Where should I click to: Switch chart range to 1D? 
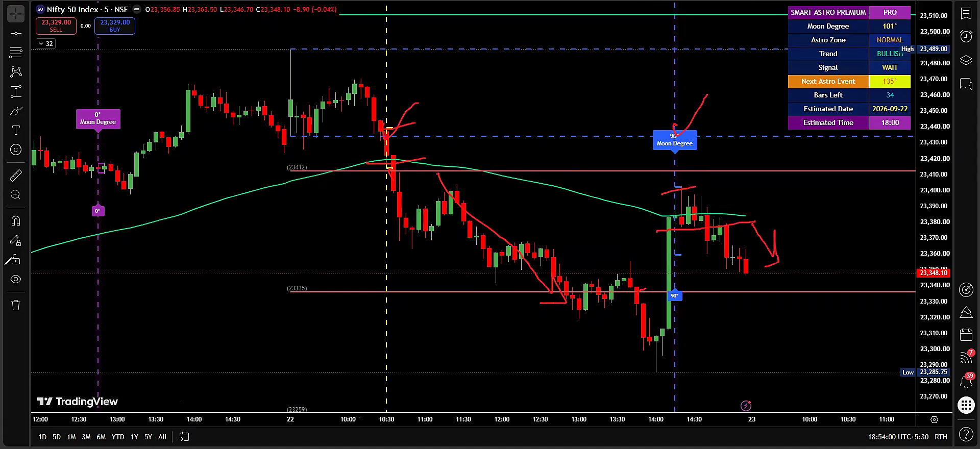point(42,437)
